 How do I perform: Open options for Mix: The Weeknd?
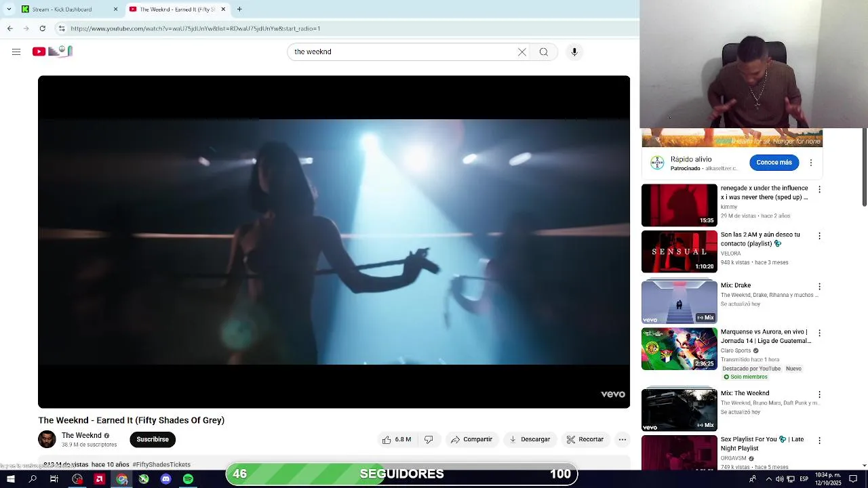(x=819, y=394)
